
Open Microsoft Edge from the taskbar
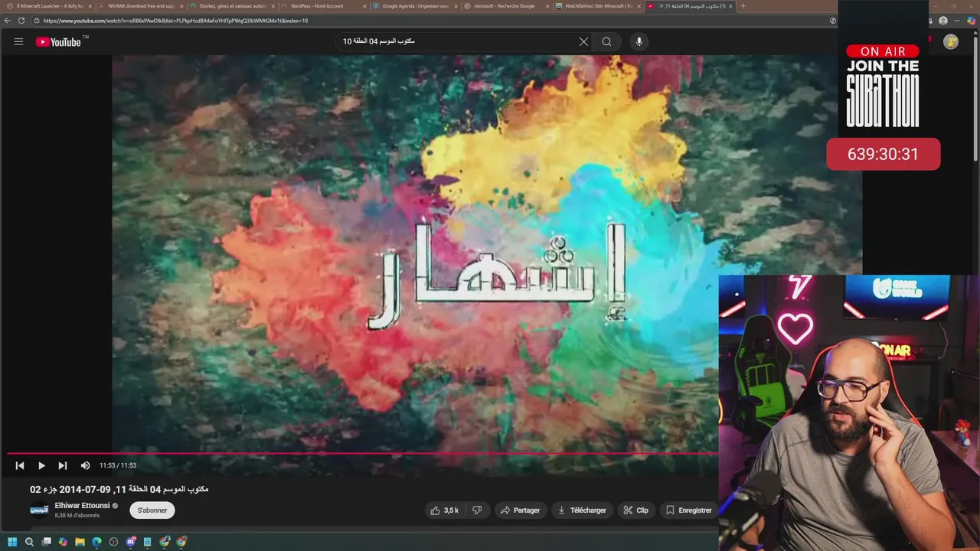(96, 542)
